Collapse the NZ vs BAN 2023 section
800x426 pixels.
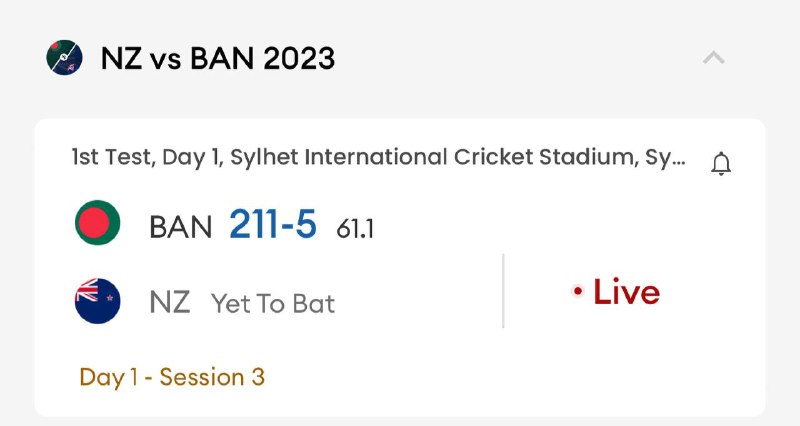[x=713, y=58]
